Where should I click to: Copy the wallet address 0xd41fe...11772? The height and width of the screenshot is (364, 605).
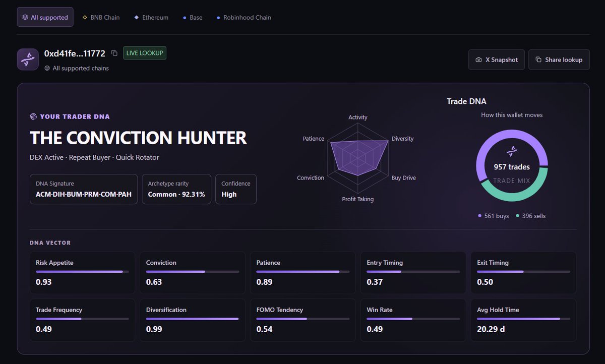pyautogui.click(x=114, y=53)
